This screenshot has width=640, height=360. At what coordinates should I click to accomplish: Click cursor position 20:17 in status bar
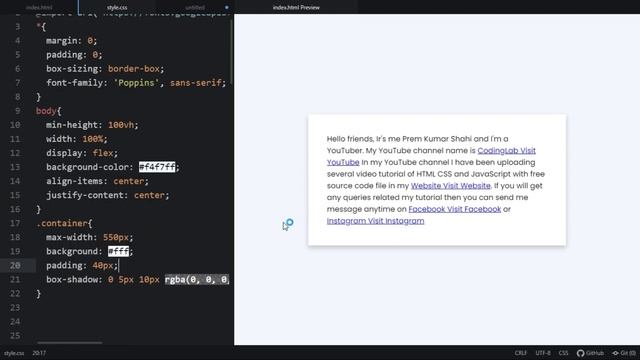(39, 353)
